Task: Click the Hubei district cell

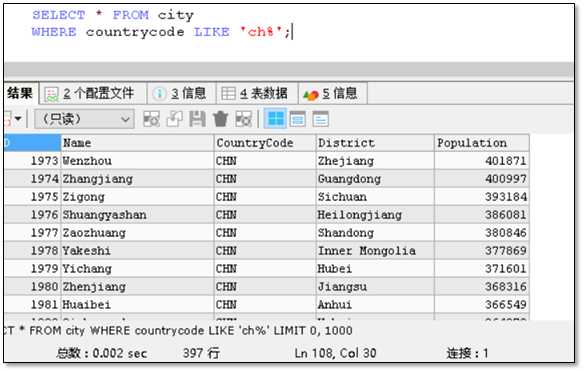Action: pyautogui.click(x=375, y=268)
